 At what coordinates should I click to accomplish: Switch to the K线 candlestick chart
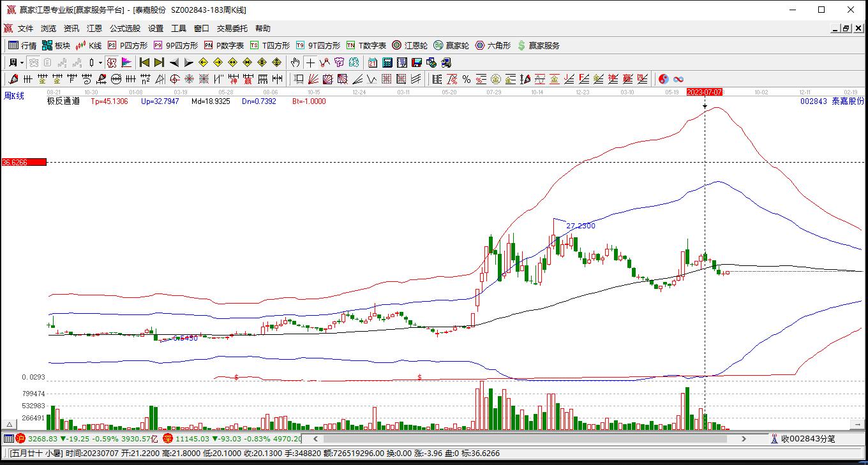[89, 45]
